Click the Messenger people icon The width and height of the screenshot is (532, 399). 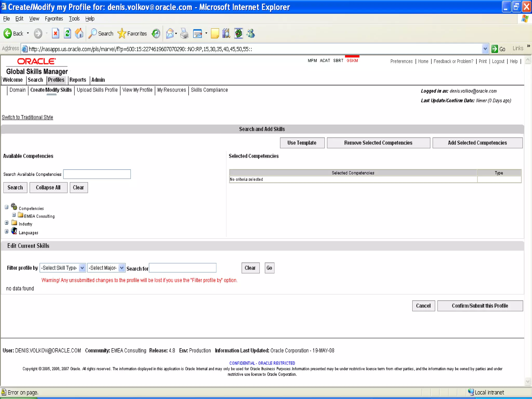click(251, 34)
